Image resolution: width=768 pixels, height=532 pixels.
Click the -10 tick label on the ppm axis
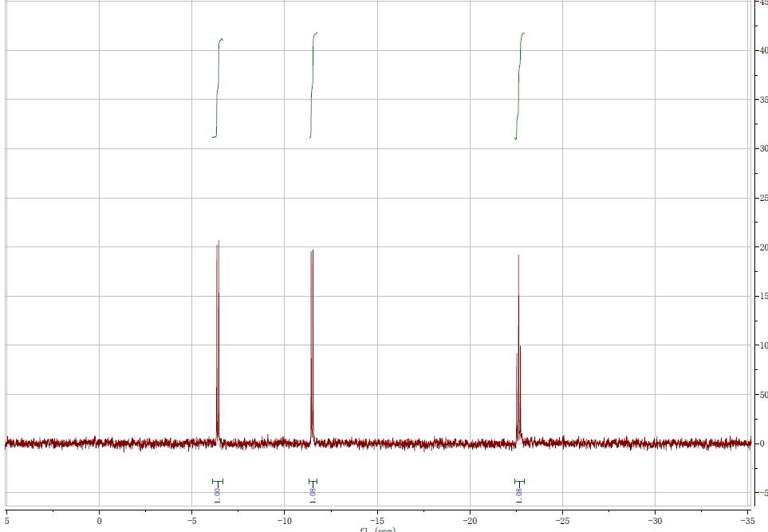tap(284, 521)
